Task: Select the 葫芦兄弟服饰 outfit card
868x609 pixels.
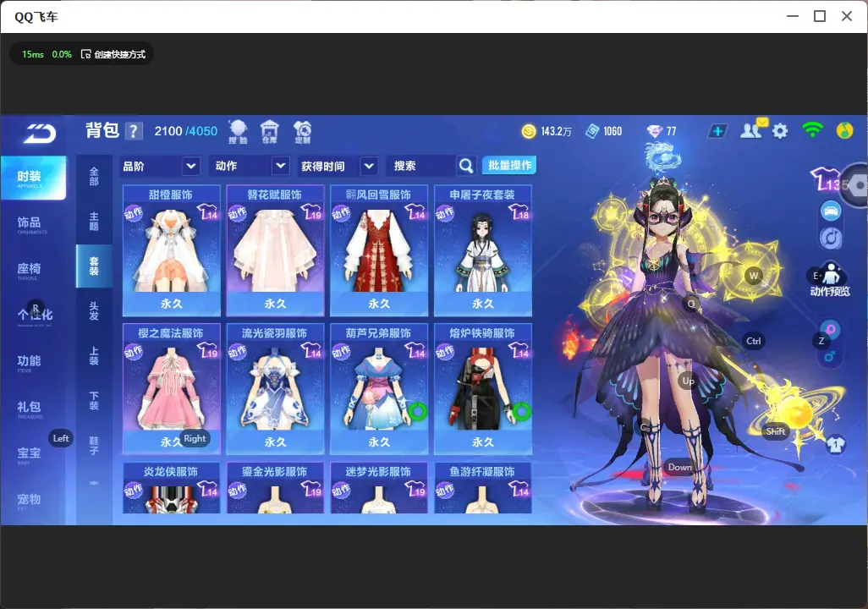Action: coord(379,388)
